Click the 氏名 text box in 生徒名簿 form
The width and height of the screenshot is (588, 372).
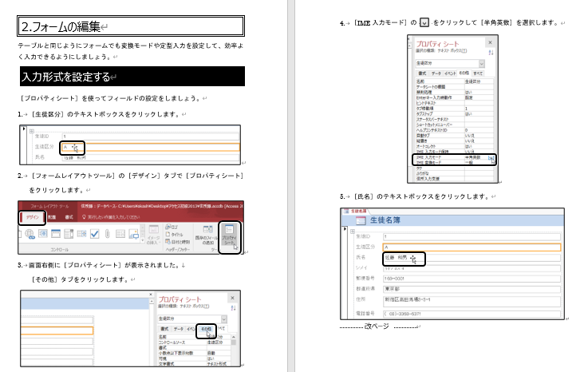pos(403,258)
